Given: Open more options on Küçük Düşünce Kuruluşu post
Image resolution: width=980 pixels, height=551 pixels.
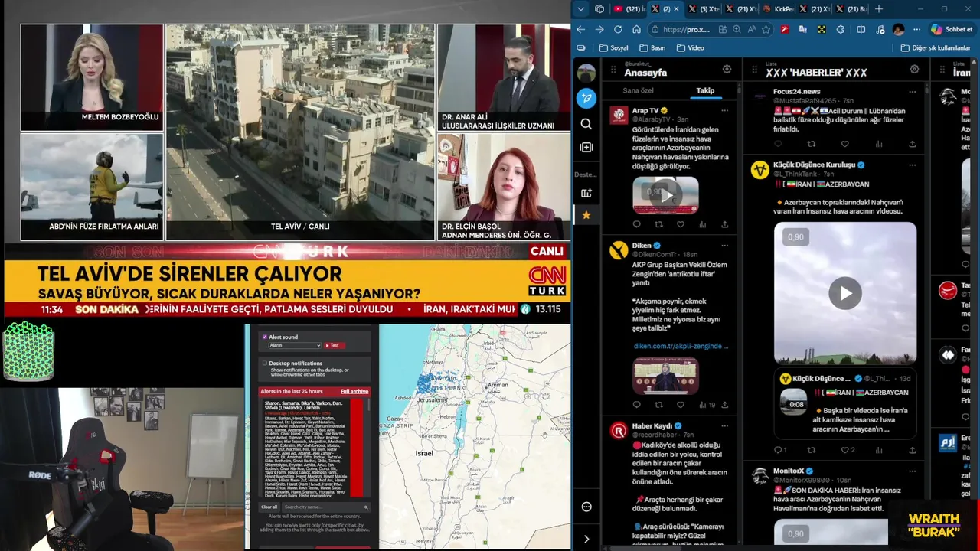Looking at the screenshot, I should coord(912,165).
